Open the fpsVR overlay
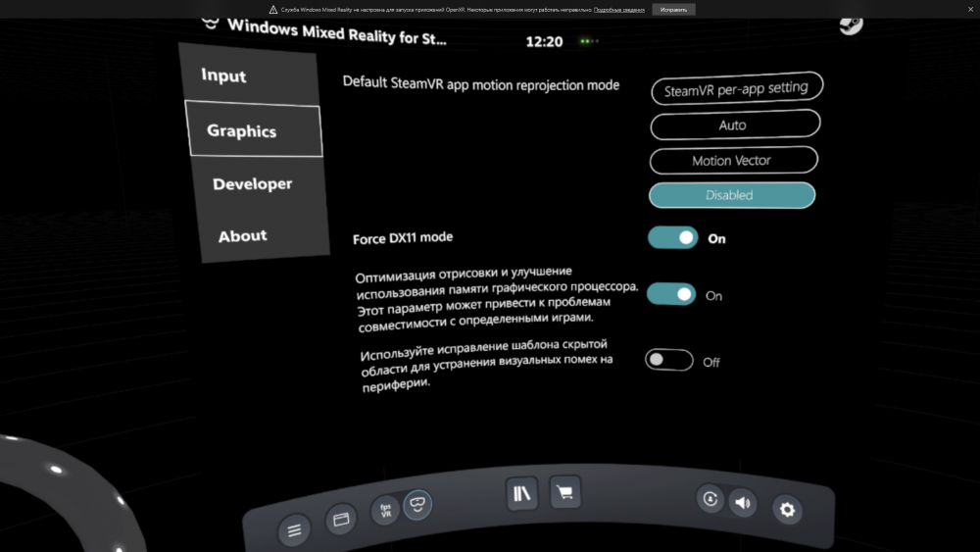The height and width of the screenshot is (552, 980). [385, 510]
